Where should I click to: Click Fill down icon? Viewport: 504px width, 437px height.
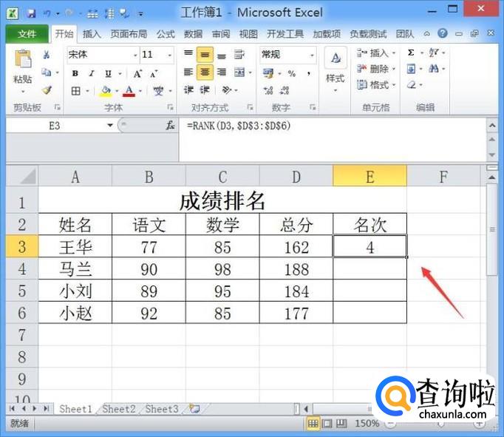point(411,69)
